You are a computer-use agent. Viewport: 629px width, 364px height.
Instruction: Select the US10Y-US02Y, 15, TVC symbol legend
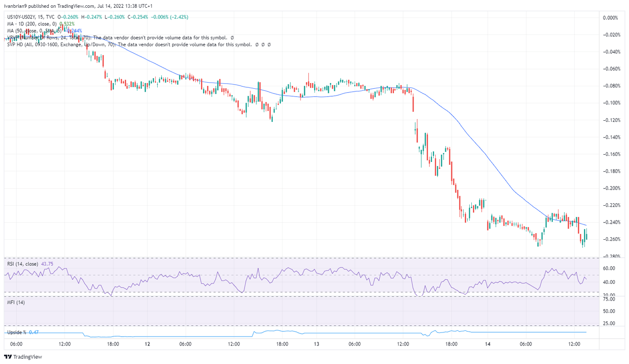pyautogui.click(x=31, y=17)
